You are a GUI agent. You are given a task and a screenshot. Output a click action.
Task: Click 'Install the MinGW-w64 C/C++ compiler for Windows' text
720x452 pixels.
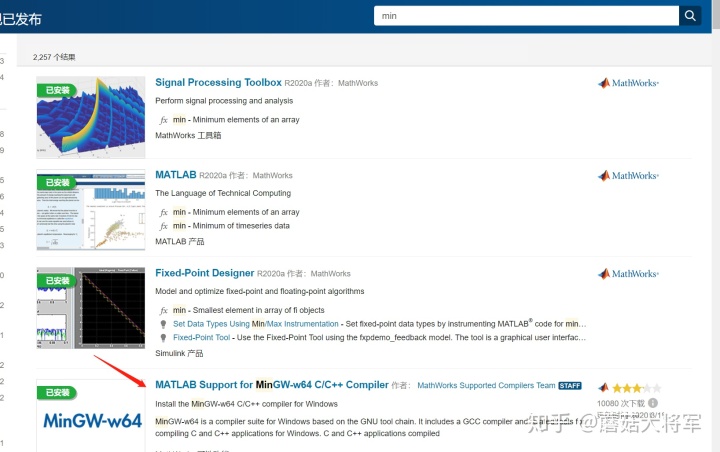[x=246, y=404]
